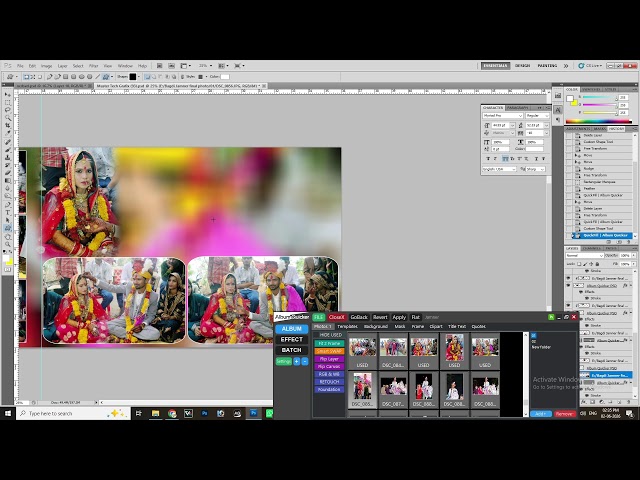Select the Lasso tool

coord(8,110)
